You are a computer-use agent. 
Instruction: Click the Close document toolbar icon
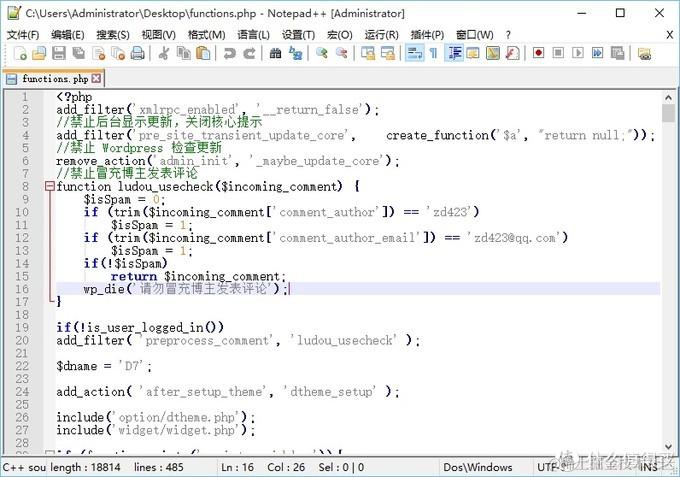tap(98, 53)
